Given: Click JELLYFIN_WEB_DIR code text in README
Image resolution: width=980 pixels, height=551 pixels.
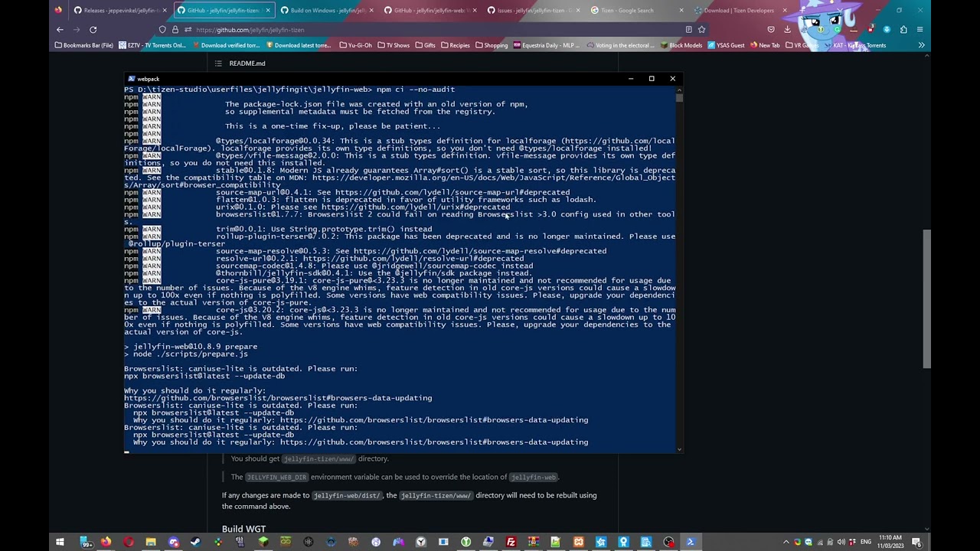Looking at the screenshot, I should [276, 478].
